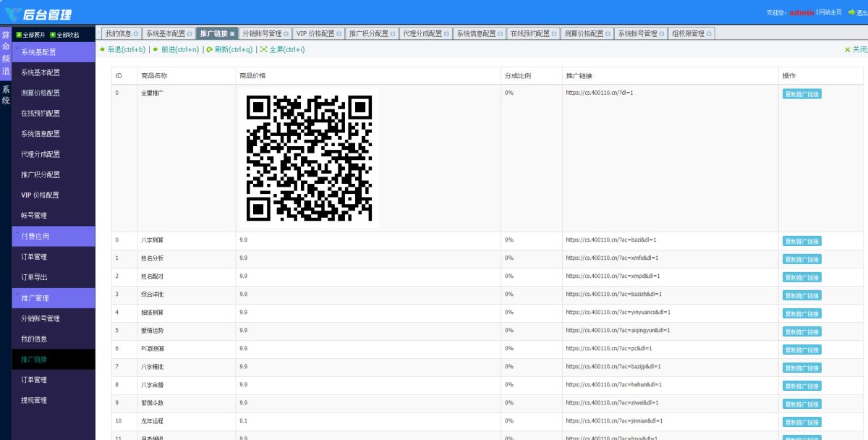Copy promotion link for 八字测算 row
The height and width of the screenshot is (440, 868).
(x=801, y=241)
